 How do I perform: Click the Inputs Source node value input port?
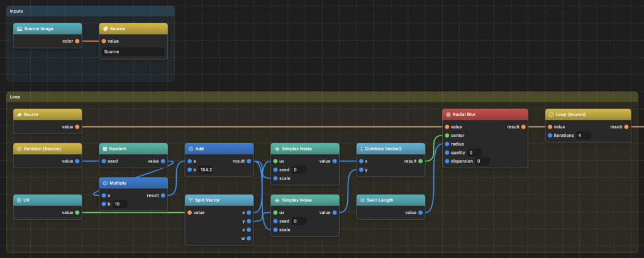point(104,41)
